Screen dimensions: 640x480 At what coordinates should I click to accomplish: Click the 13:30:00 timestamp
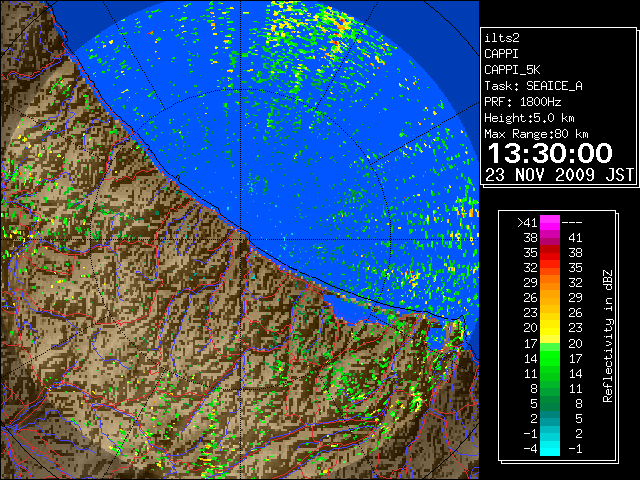point(550,153)
